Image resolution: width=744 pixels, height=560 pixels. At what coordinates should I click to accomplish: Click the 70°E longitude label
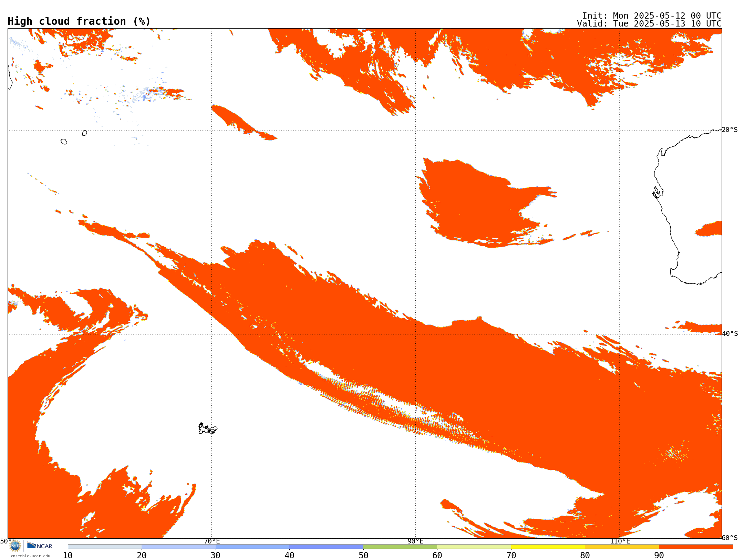212,541
